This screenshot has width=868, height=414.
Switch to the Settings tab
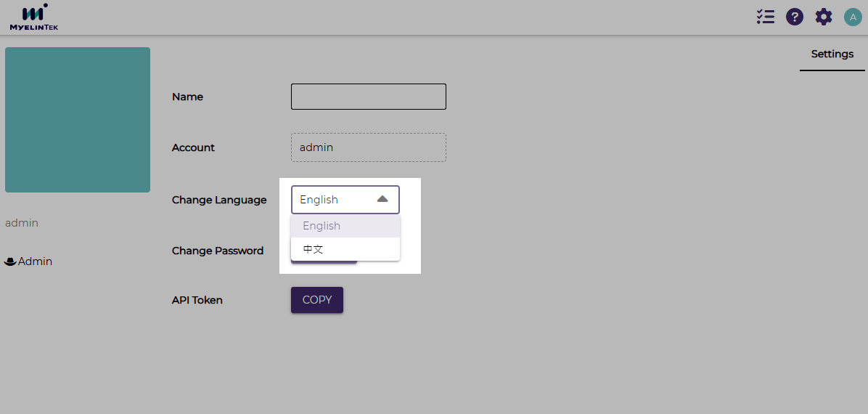click(x=832, y=54)
